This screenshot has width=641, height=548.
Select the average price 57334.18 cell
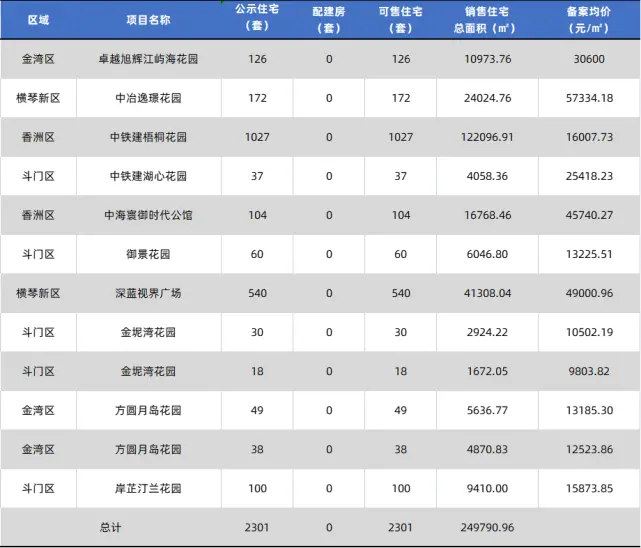click(x=588, y=98)
